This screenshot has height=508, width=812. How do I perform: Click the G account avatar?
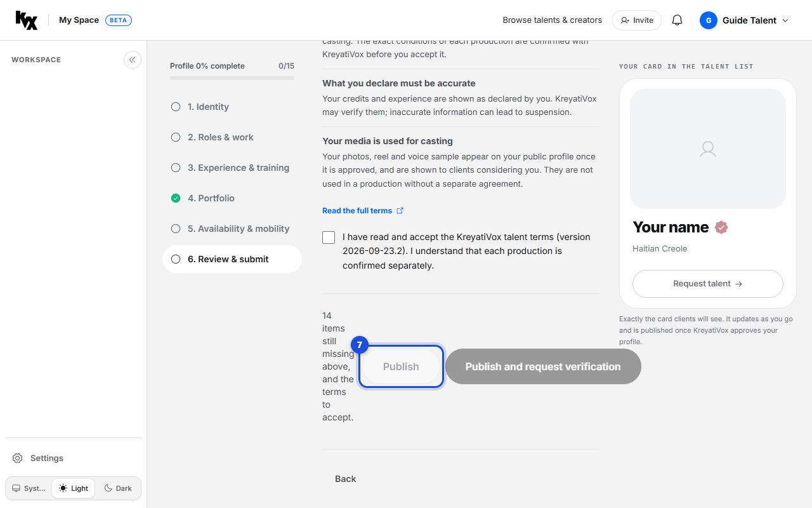[x=709, y=20]
